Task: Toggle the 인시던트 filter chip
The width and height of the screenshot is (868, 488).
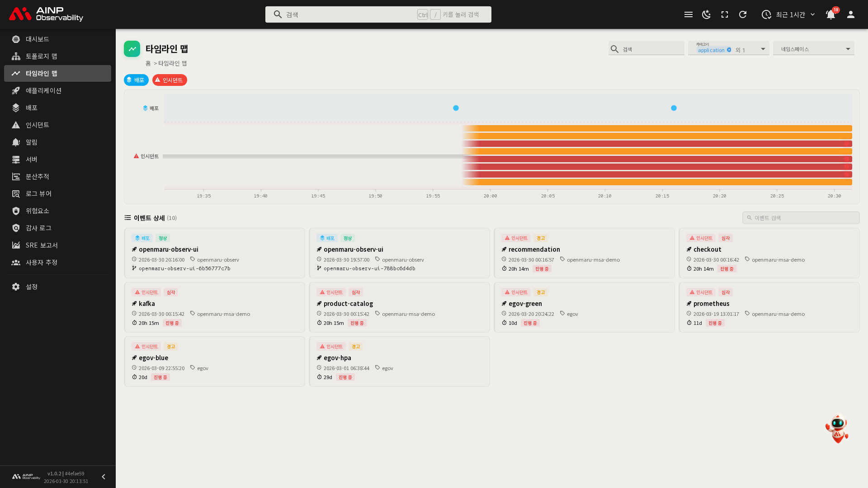Action: (170, 80)
